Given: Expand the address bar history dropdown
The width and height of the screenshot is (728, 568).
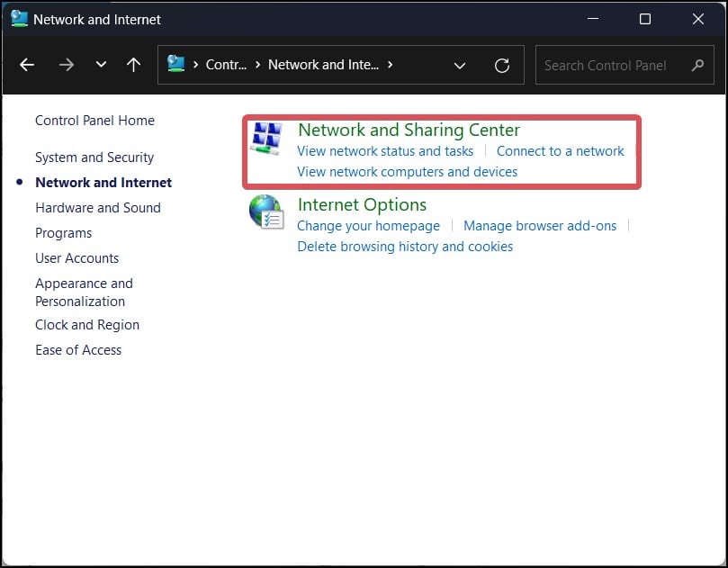Looking at the screenshot, I should 460,66.
